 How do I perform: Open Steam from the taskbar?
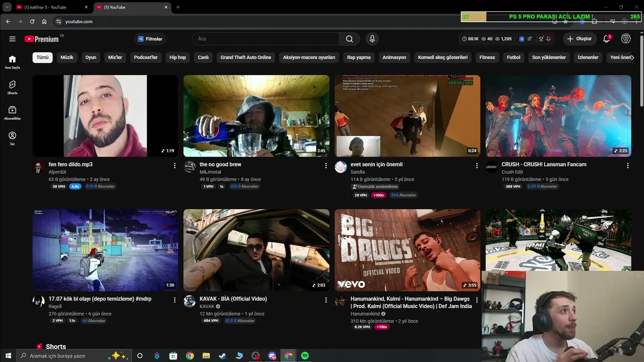pyautogui.click(x=222, y=355)
